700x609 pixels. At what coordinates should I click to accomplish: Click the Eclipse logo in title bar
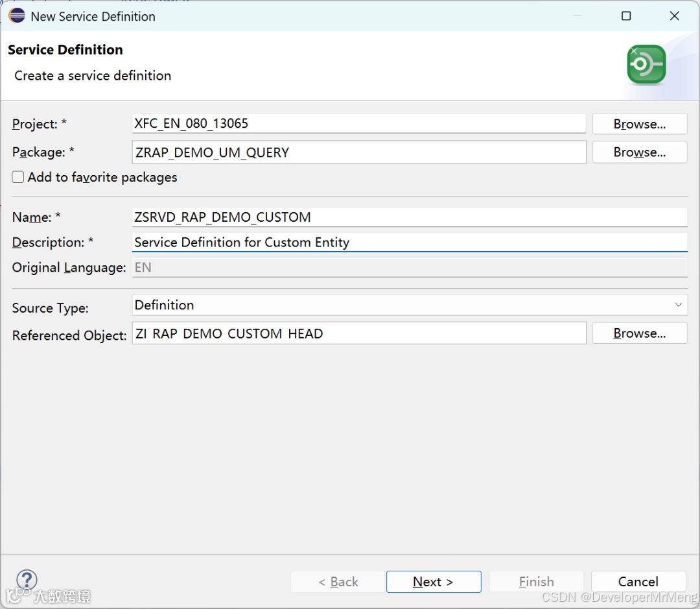(17, 16)
